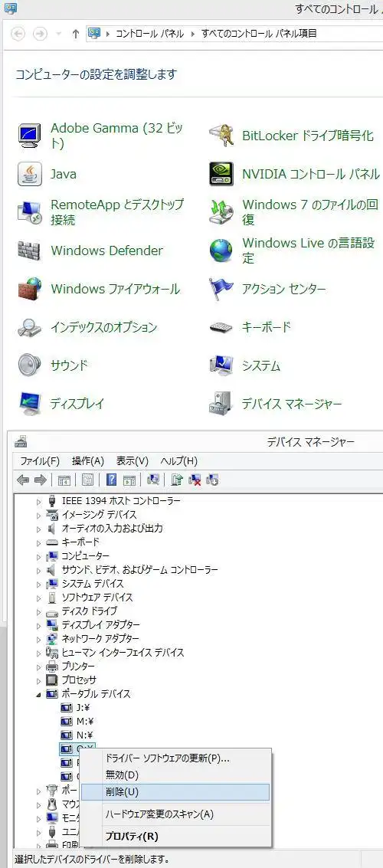Click the インデックスのオプション magnifier icon

tap(30, 327)
